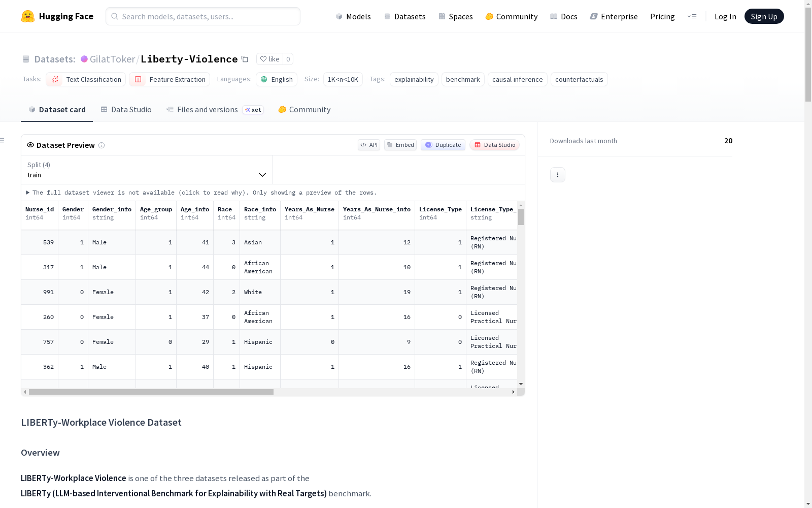Click the info icon beside Dataset Preview
The height and width of the screenshot is (508, 812).
tap(101, 145)
